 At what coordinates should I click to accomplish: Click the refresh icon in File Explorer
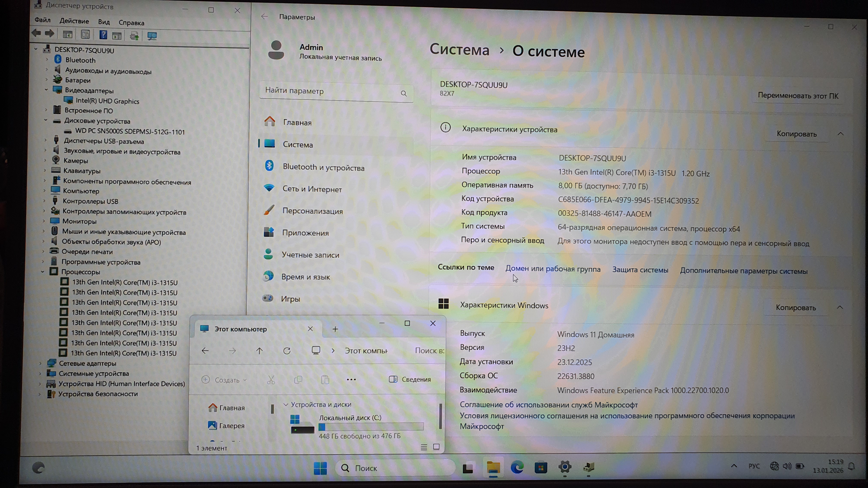[287, 351]
